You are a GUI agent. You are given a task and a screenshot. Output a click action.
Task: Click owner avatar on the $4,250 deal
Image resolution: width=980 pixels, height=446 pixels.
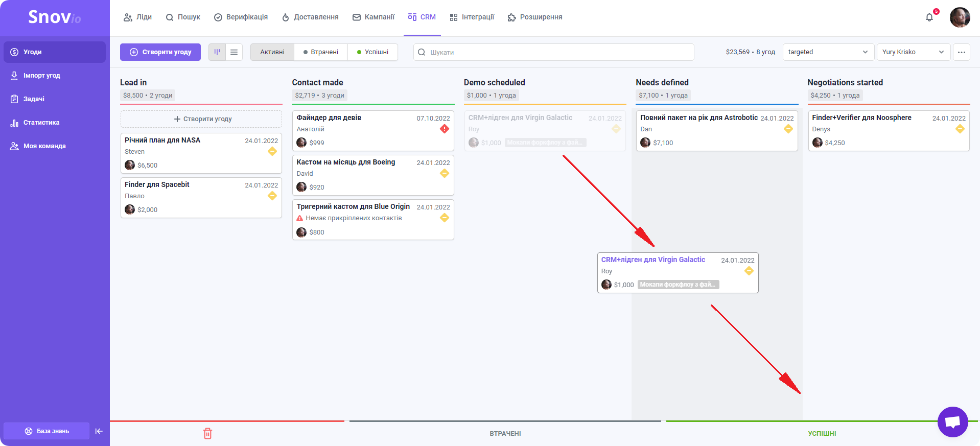(x=818, y=143)
